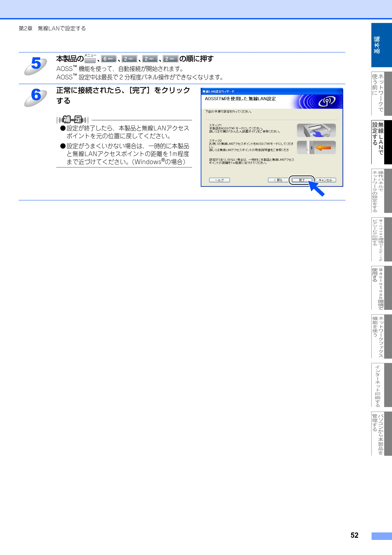
Task: Select the 無線LANで設定する side tab
Action: click(381, 142)
